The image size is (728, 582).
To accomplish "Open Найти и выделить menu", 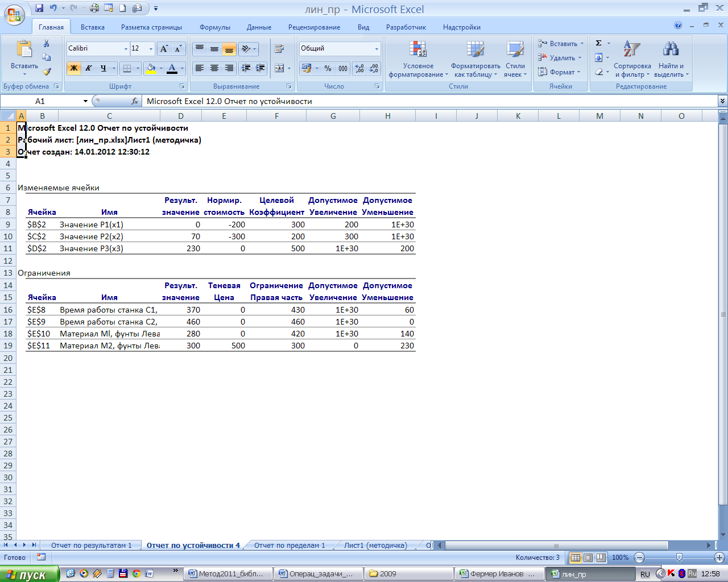I will click(671, 59).
